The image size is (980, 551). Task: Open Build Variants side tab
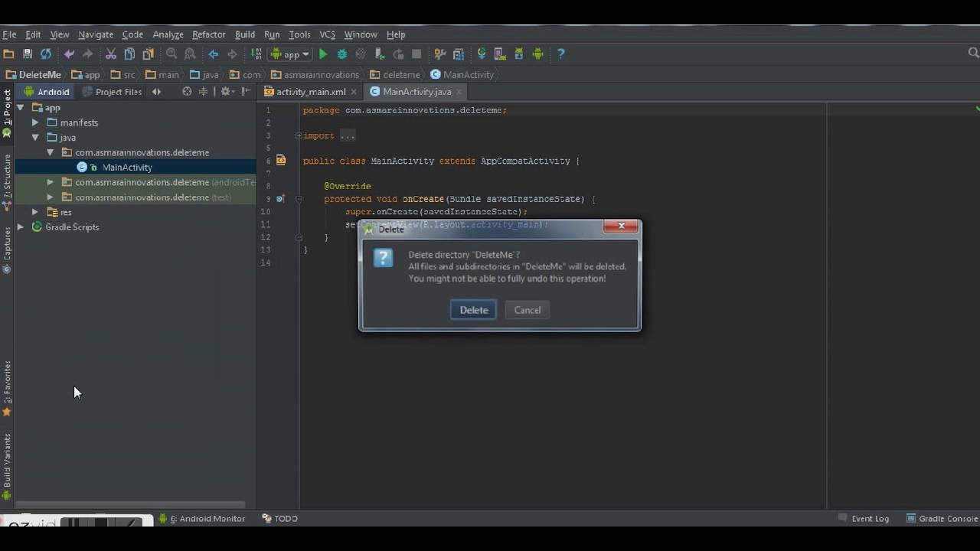[7, 466]
